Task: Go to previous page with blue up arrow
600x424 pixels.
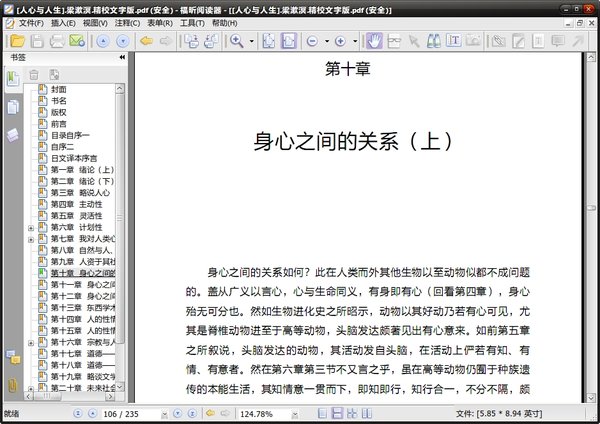Action: [103, 41]
